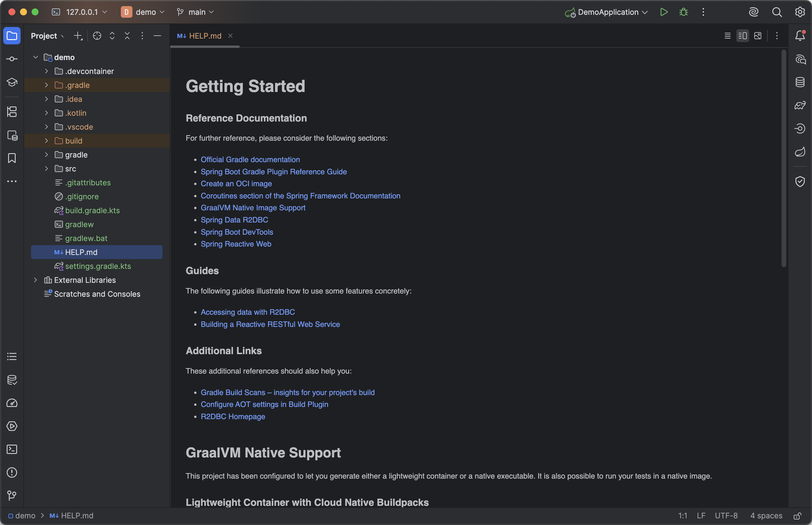Open the Structure tool window
The height and width of the screenshot is (525, 812).
click(x=12, y=112)
